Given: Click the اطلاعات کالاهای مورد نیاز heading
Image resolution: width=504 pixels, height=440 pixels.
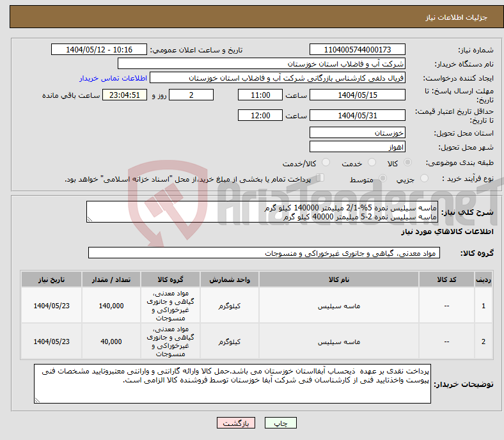Looking at the screenshot, I should (x=447, y=232).
